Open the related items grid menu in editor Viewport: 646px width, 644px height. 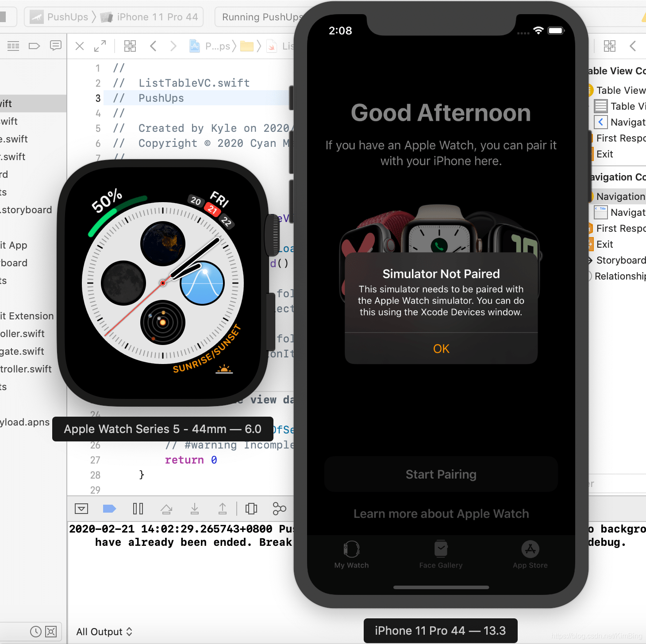pos(130,46)
